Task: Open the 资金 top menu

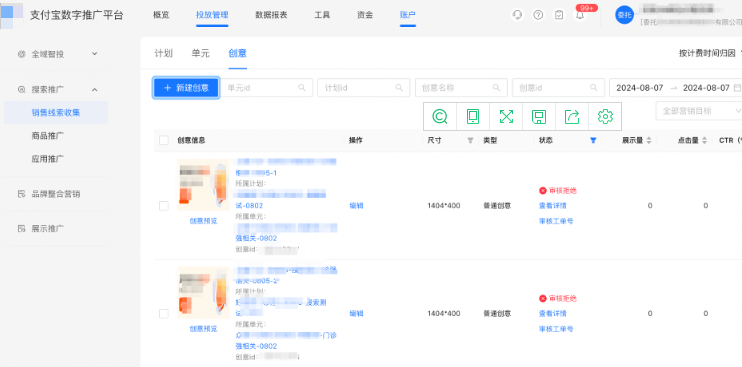Action: (365, 15)
